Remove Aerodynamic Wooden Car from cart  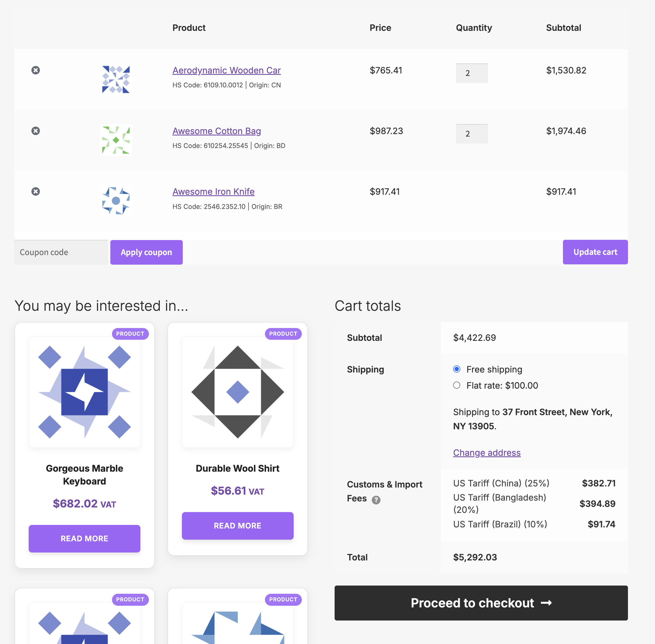pyautogui.click(x=36, y=70)
